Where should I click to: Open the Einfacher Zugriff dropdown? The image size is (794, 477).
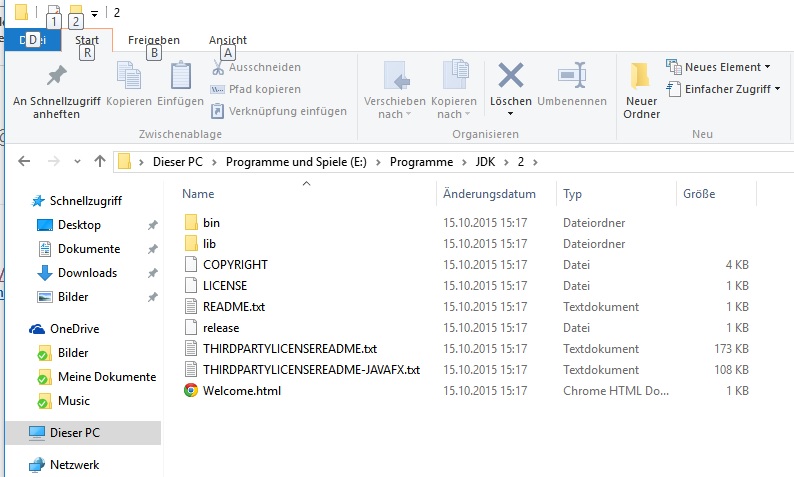point(723,89)
